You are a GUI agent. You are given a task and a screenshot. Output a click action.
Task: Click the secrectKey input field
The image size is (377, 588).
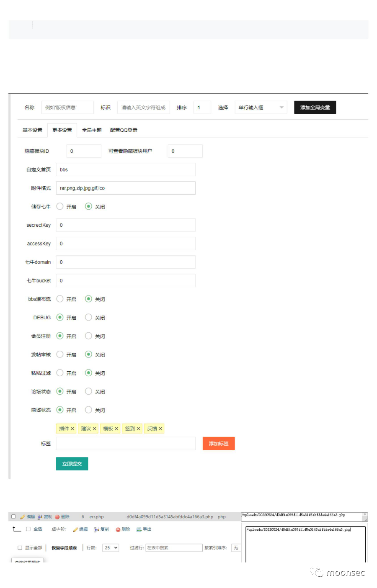(x=126, y=225)
